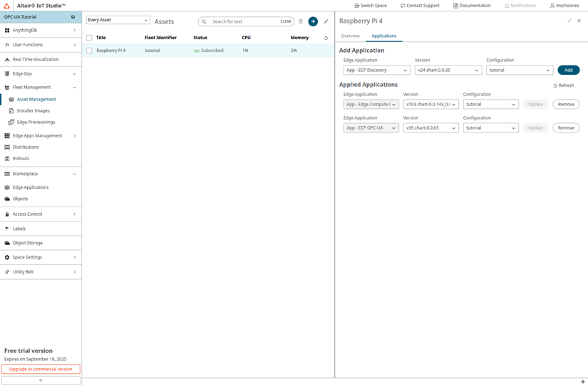Expand the Edge Ops section chevron

pyautogui.click(x=74, y=74)
